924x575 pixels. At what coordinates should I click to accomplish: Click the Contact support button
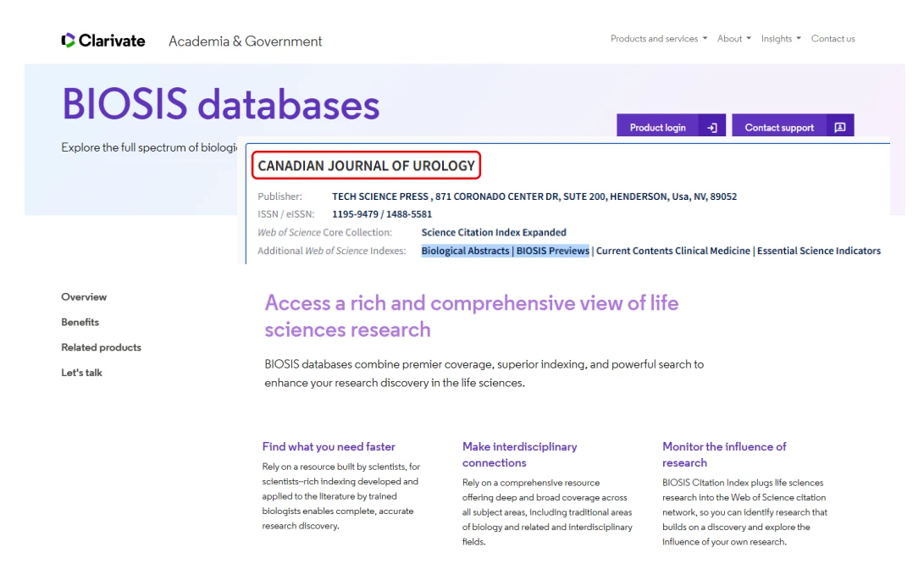793,125
